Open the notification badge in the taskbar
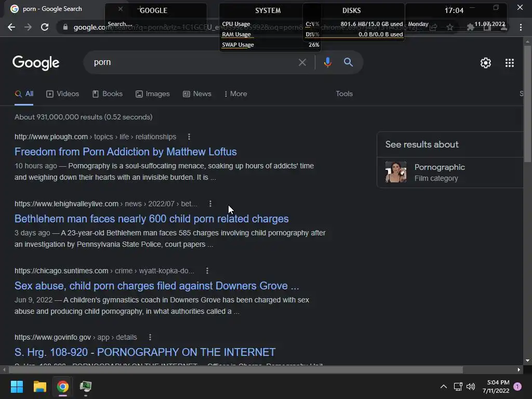This screenshot has width=532, height=399. [517, 387]
